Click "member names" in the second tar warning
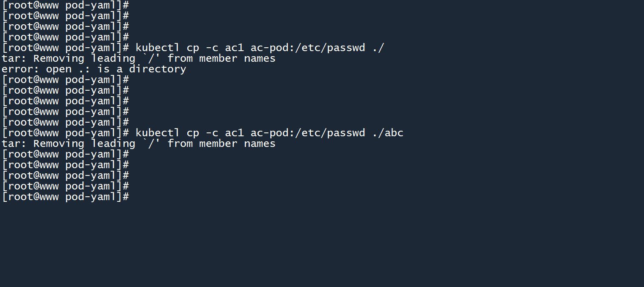This screenshot has height=287, width=644. point(237,143)
